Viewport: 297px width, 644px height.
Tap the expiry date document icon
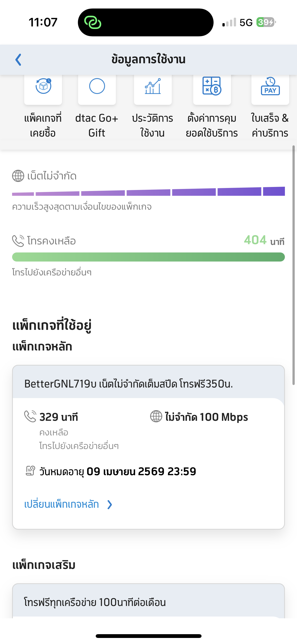click(30, 471)
